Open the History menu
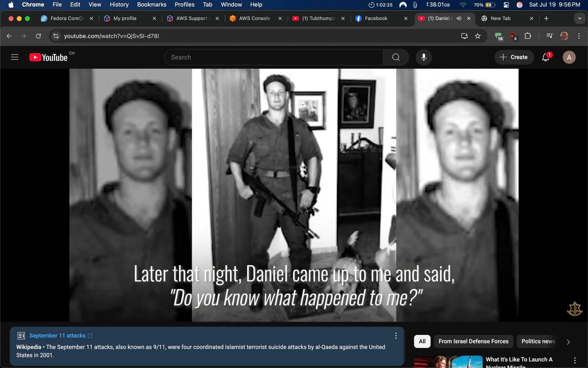Screen dimensions: 588x368 (119, 5)
